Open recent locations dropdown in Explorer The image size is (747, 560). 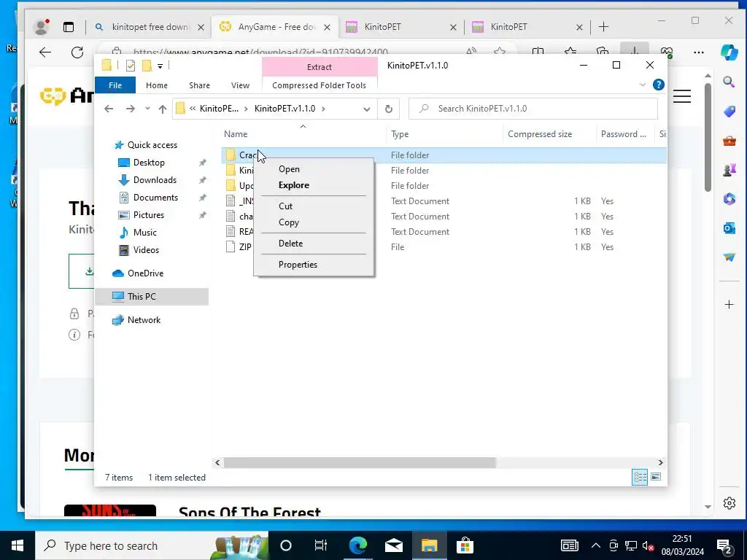tap(147, 109)
